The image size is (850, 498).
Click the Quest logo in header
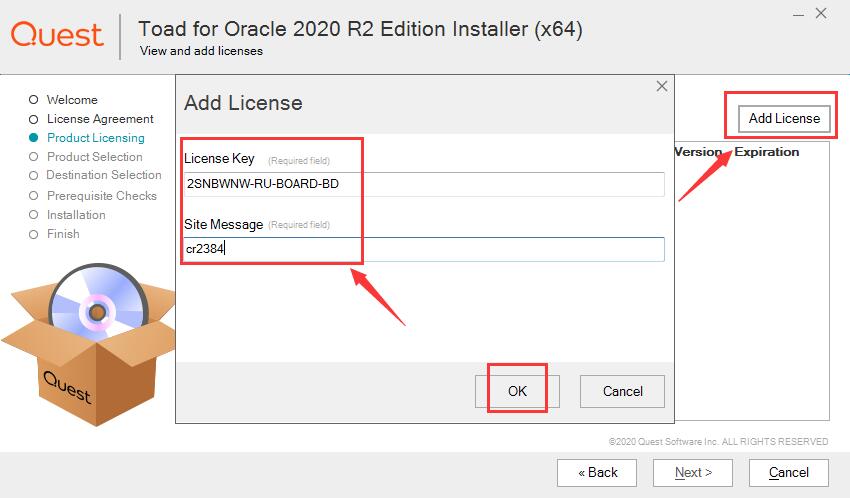pyautogui.click(x=57, y=34)
